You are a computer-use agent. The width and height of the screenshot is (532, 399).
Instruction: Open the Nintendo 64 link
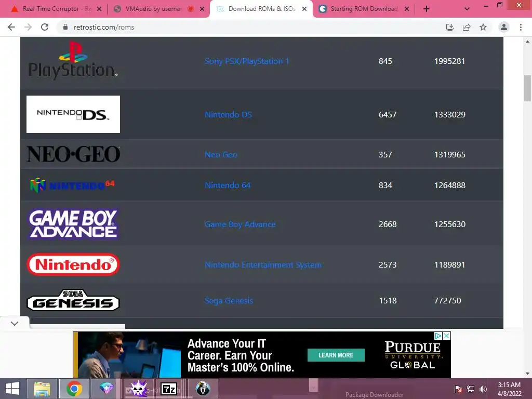pos(228,185)
